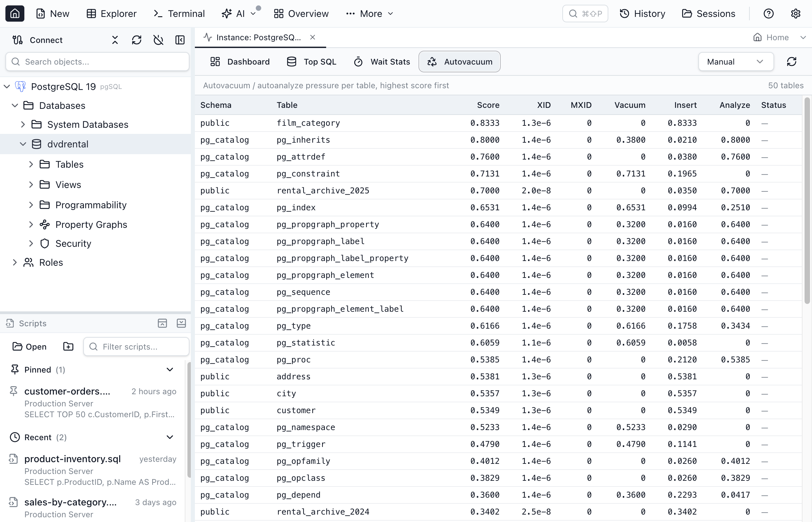
Task: Collapse the Scripts panel icon
Action: tap(181, 323)
